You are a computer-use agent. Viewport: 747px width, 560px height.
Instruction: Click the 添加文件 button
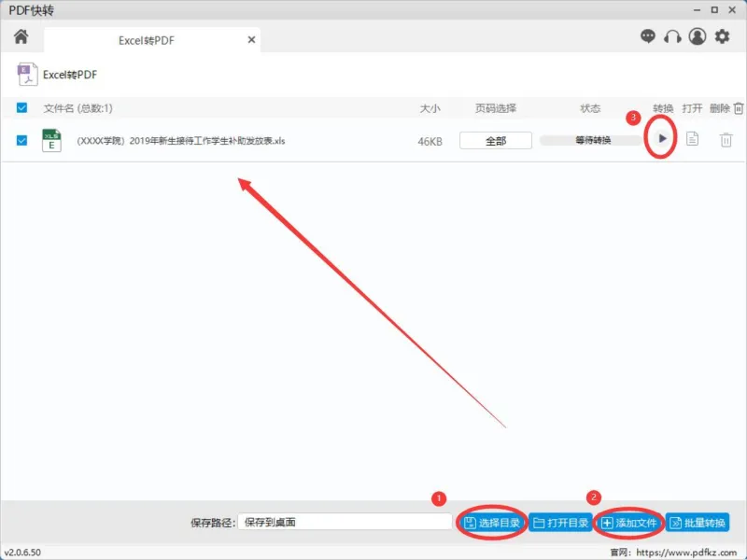tap(628, 523)
